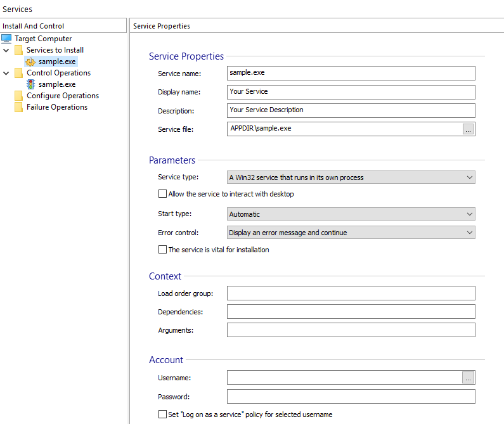Click the Target Computer monitor icon
Viewport: 504px width, 424px height.
coord(6,39)
